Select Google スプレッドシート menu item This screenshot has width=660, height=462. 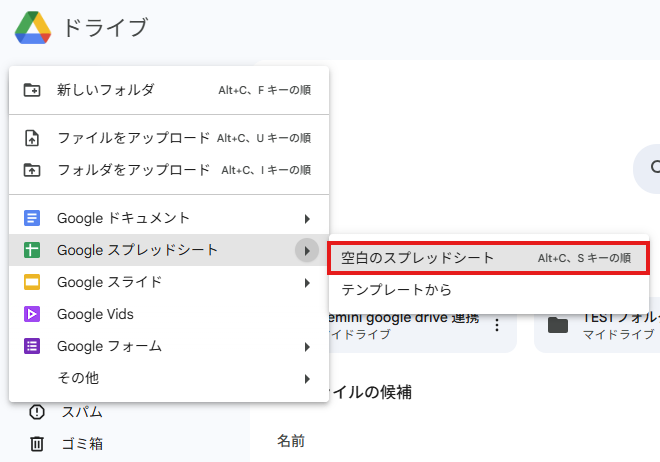[x=169, y=250]
